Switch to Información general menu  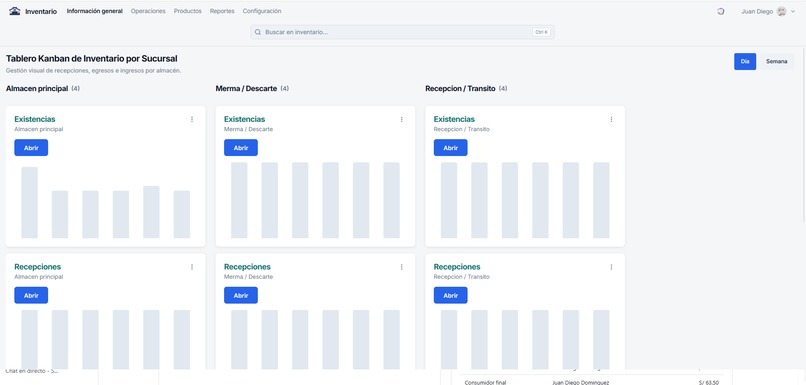click(x=95, y=11)
